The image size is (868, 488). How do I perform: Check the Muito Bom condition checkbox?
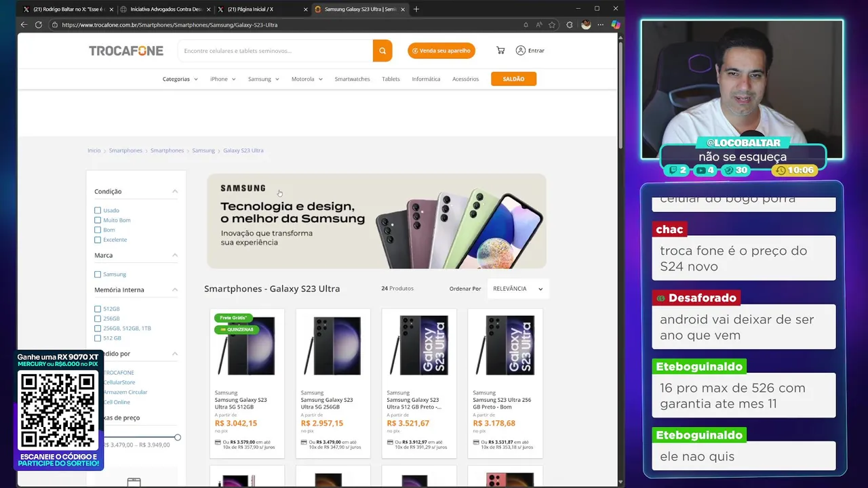click(98, 220)
